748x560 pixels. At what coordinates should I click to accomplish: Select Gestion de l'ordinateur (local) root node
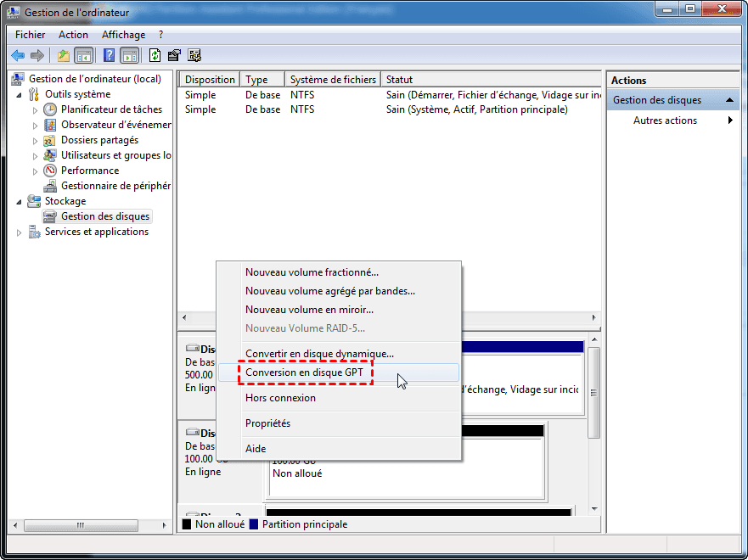pyautogui.click(x=94, y=79)
